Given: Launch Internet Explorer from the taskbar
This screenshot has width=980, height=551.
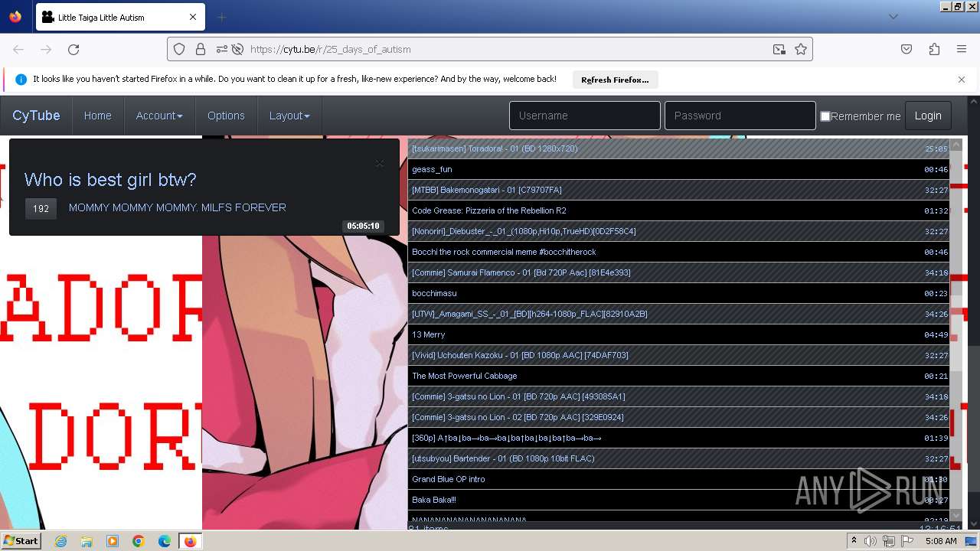Looking at the screenshot, I should (x=60, y=541).
